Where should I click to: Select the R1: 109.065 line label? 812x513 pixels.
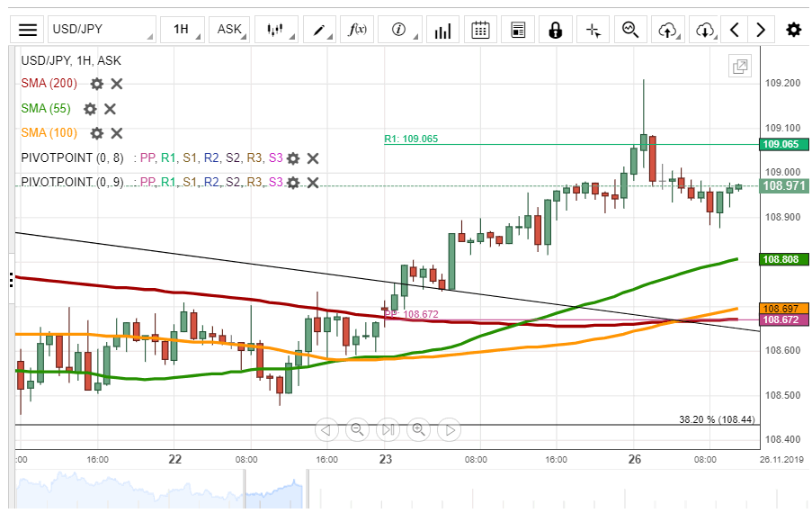pyautogui.click(x=411, y=139)
